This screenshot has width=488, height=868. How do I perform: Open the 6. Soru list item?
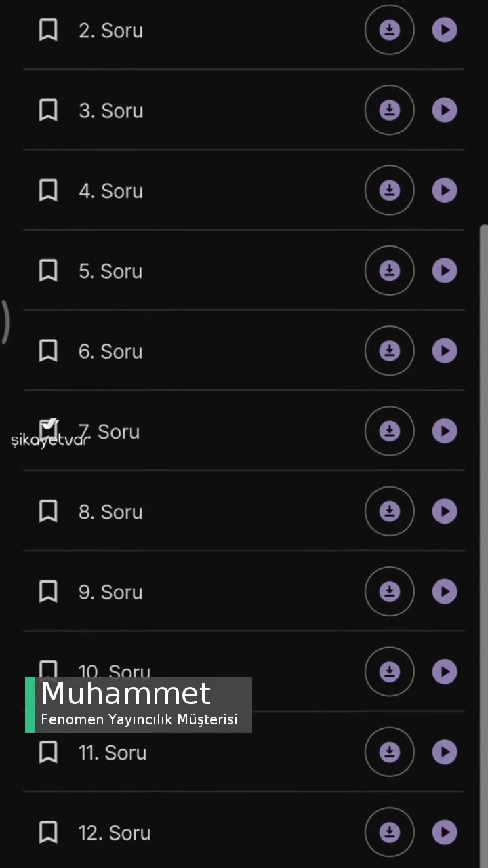point(110,351)
